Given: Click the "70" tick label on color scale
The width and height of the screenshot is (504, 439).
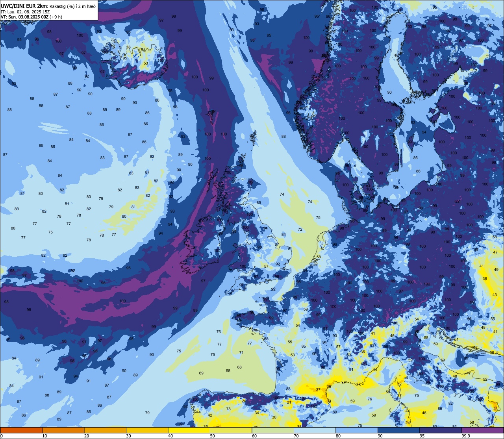Looking at the screenshot, I should tap(296, 436).
